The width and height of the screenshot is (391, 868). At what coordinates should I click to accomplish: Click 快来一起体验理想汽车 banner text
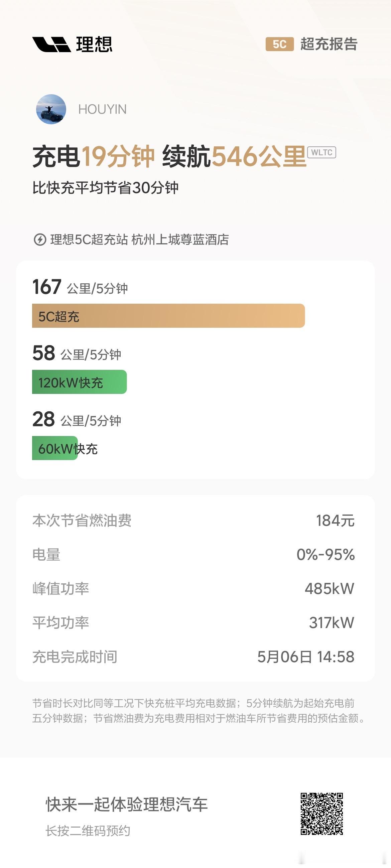(x=127, y=805)
